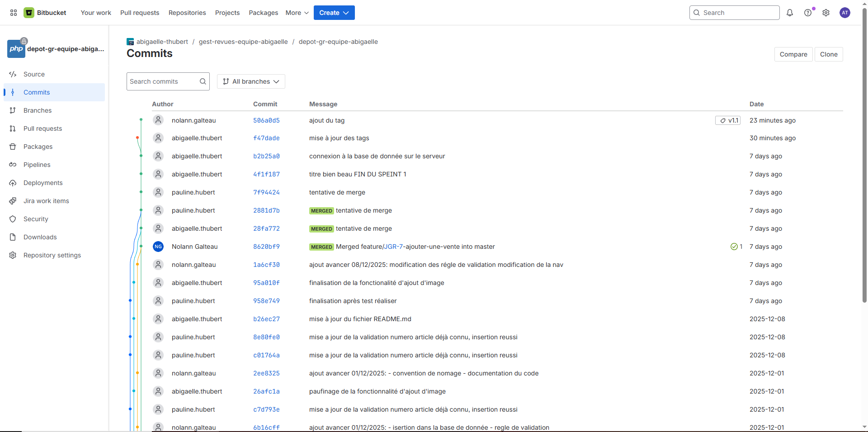Click the Source code icon in sidebar
Viewport: 868px width, 432px height.
click(13, 74)
